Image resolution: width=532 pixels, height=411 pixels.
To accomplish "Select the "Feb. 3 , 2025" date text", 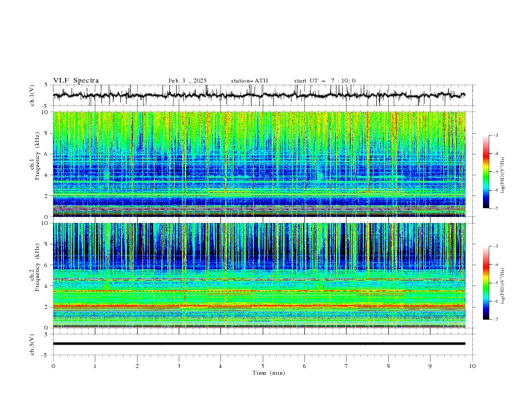I will 187,81.
